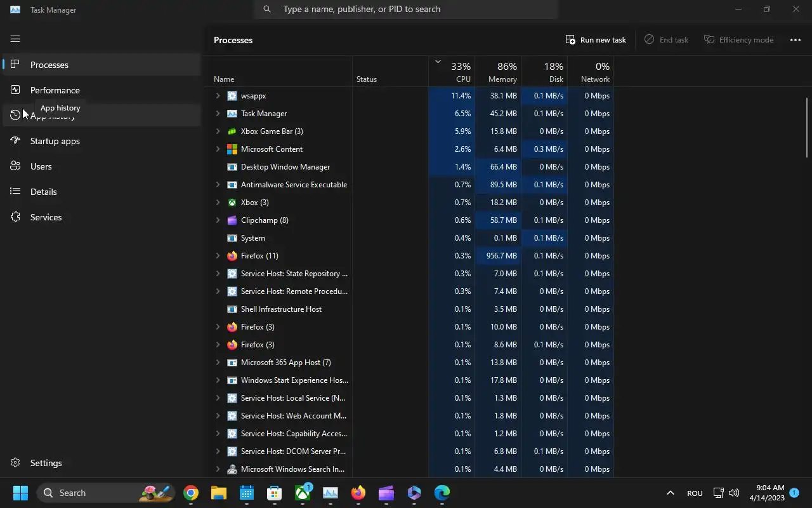This screenshot has height=508, width=812.
Task: Expand the Xbox Game Bar (3) group
Action: coord(218,131)
